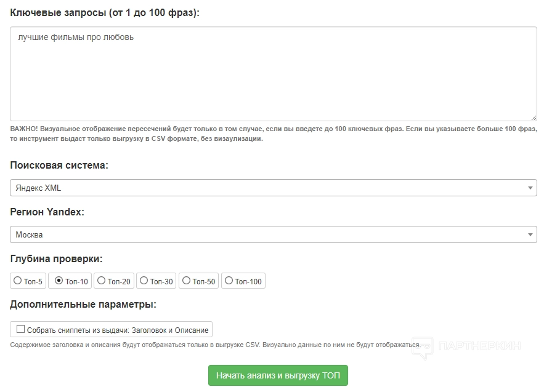Click the text лучшие фильмы про любовь
This screenshot has height=392, width=552.
pyautogui.click(x=76, y=38)
